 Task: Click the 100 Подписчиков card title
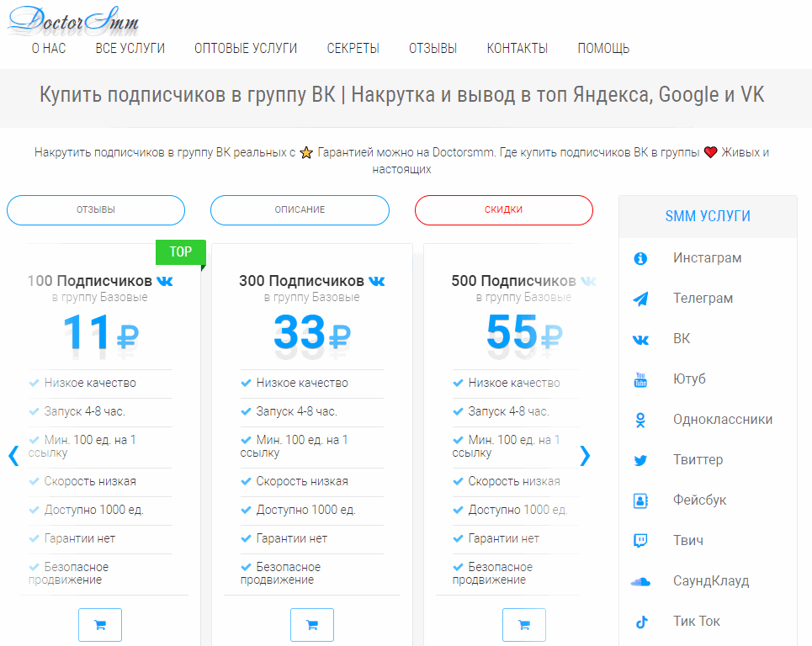pos(89,281)
